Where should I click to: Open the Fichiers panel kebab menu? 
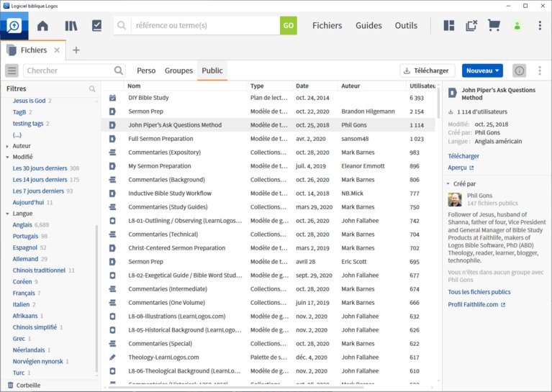(x=540, y=70)
